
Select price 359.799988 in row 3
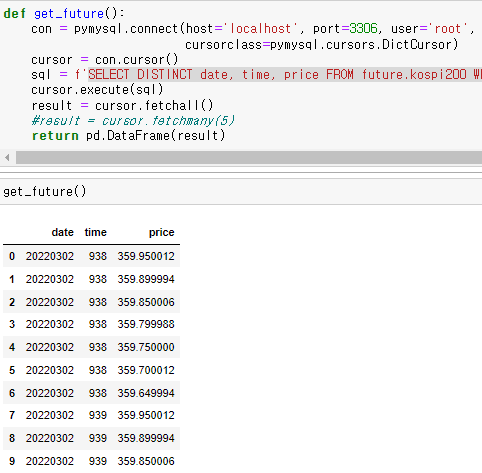pos(146,324)
